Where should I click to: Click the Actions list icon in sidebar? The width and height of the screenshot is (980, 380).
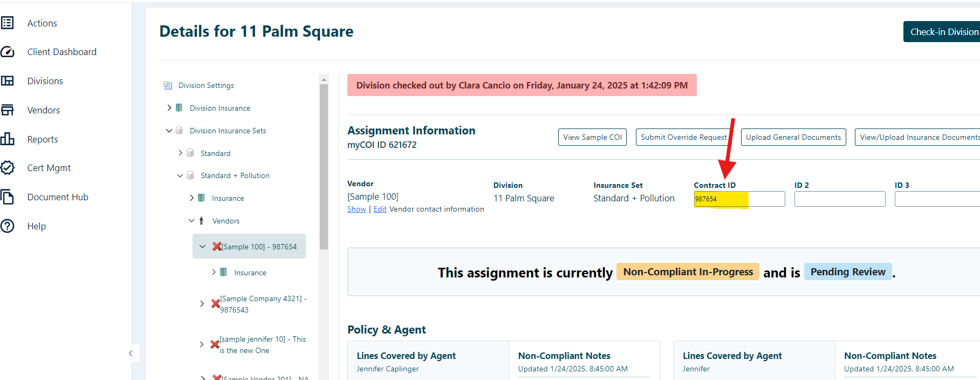[x=8, y=23]
